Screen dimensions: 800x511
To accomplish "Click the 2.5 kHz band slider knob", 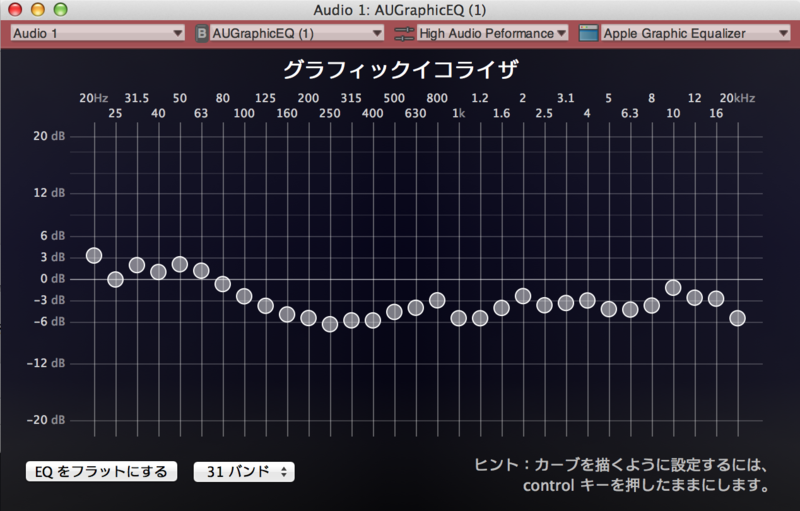I will [x=544, y=305].
